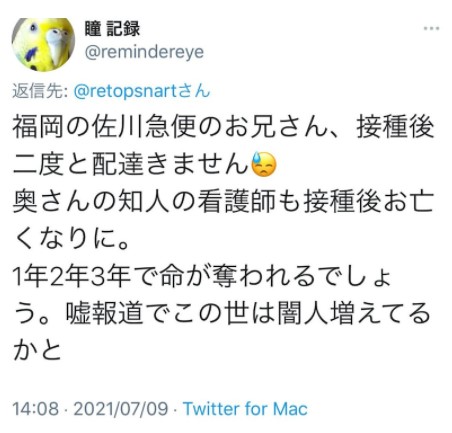Click the final かと line of the tweet
This screenshot has height=433, width=452.
click(x=37, y=351)
